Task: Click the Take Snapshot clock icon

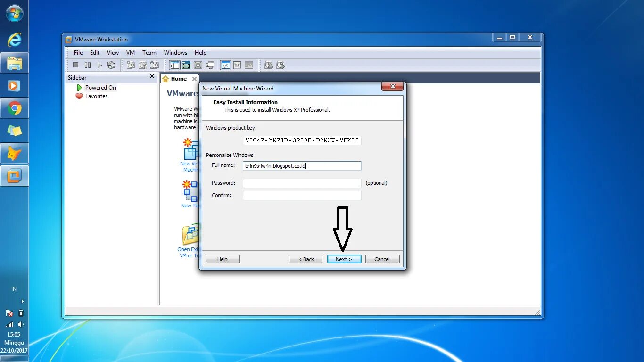Action: tap(131, 65)
